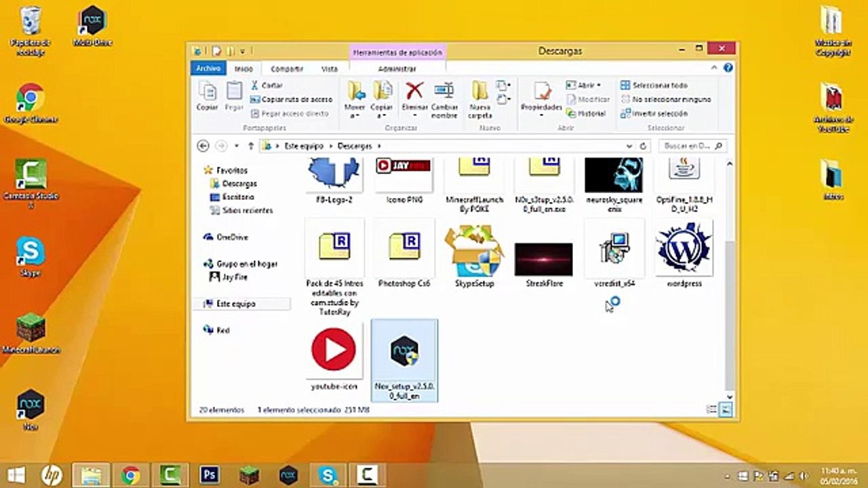Go up one folder level arrow
868x488 pixels.
[x=251, y=146]
